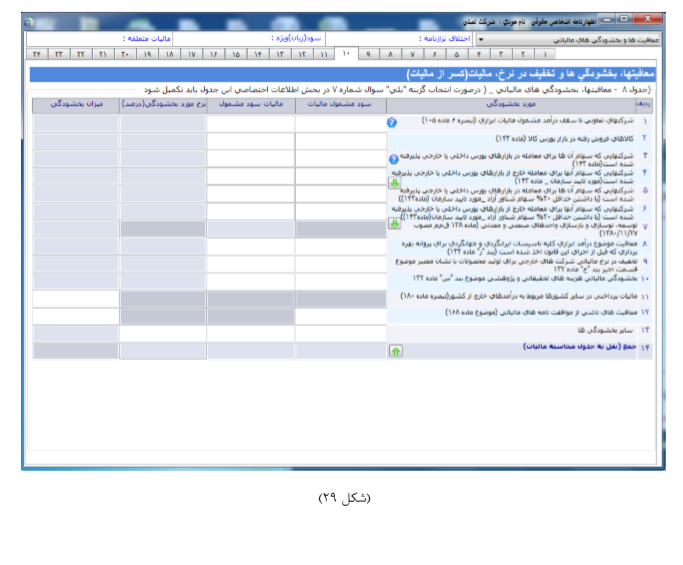Open tab number 24
Screen dimensions: 683x565
pyautogui.click(x=37, y=54)
